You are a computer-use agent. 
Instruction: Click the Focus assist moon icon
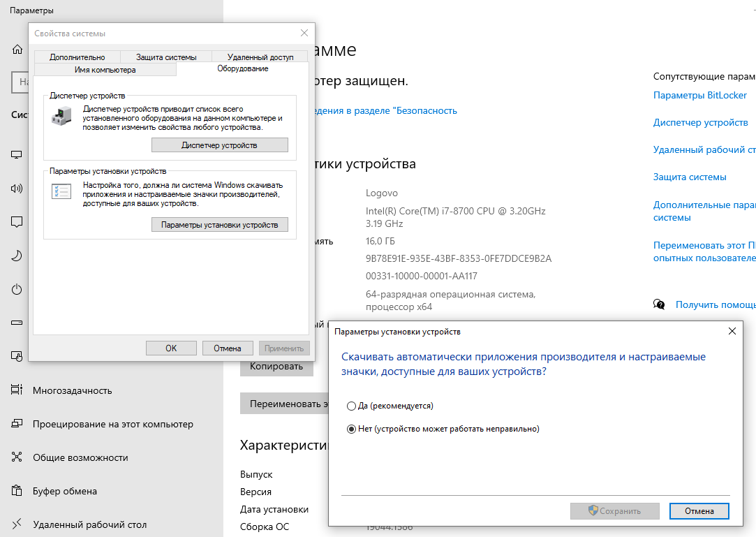point(17,256)
